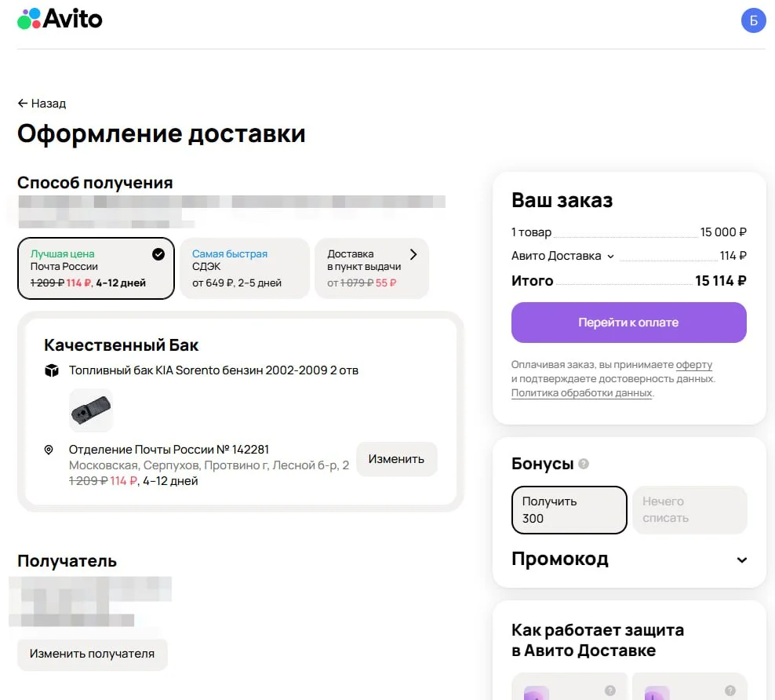Screen dimensions: 775x700
Task: Open the Avito logo home link
Action: tap(60, 20)
